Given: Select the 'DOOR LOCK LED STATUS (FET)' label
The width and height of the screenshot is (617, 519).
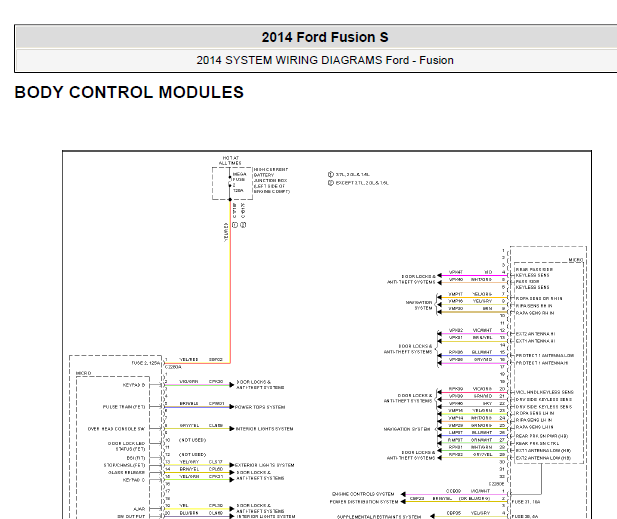Looking at the screenshot, I should [126, 446].
